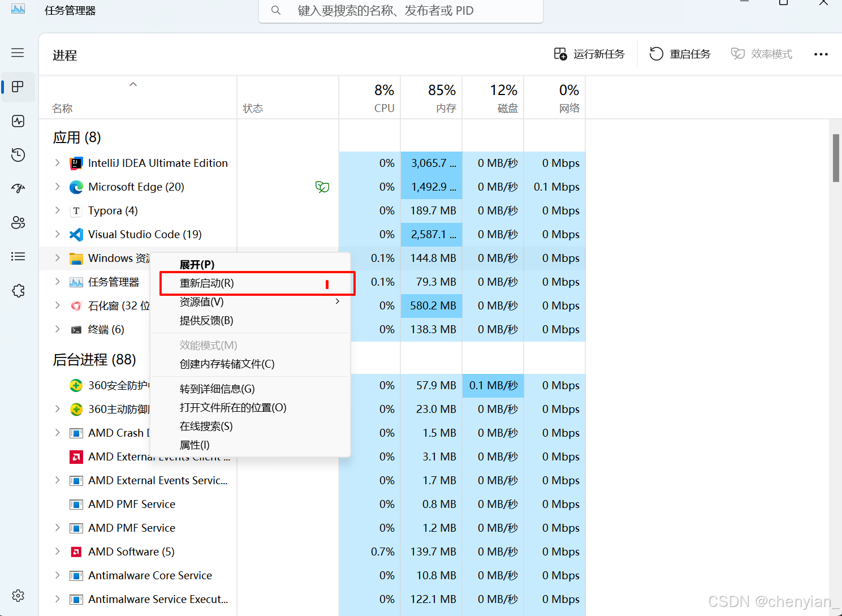Choose 创建内存转储文件(C) option
Viewport: 842px width, 616px height.
pyautogui.click(x=251, y=364)
